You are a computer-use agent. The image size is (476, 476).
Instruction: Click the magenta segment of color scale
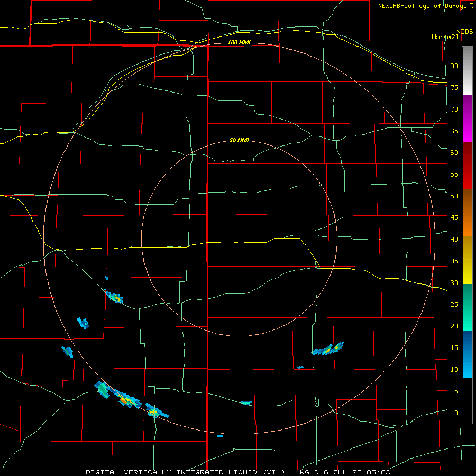(467, 119)
